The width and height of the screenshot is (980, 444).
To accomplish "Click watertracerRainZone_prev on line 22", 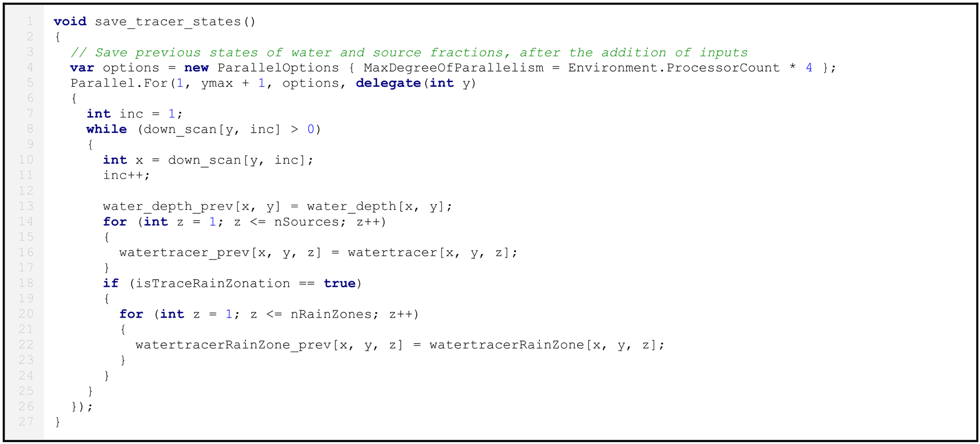I will 233,345.
